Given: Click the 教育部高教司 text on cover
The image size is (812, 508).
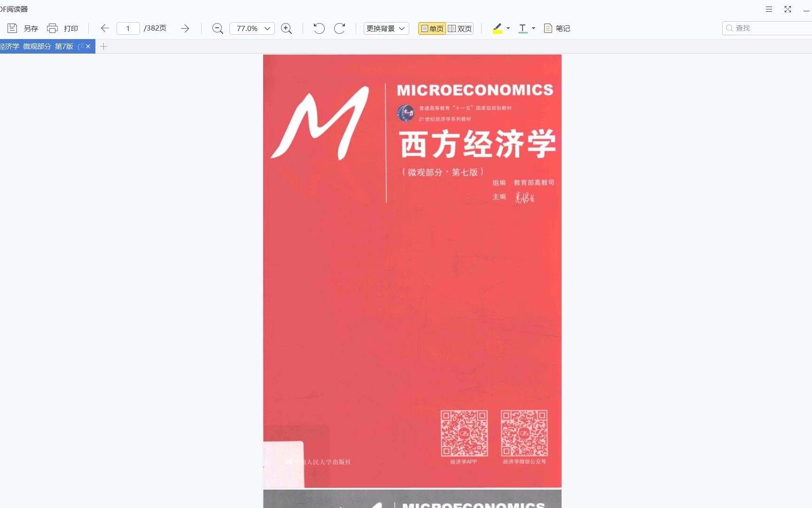Looking at the screenshot, I should (534, 183).
